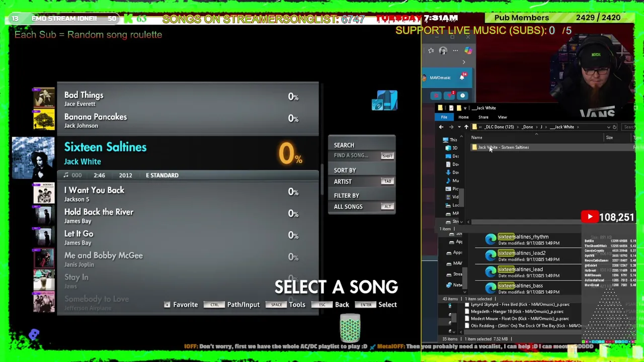The image size is (644, 362).
Task: Select Banana Pancakes by Jack Johnson
Action: 188,121
